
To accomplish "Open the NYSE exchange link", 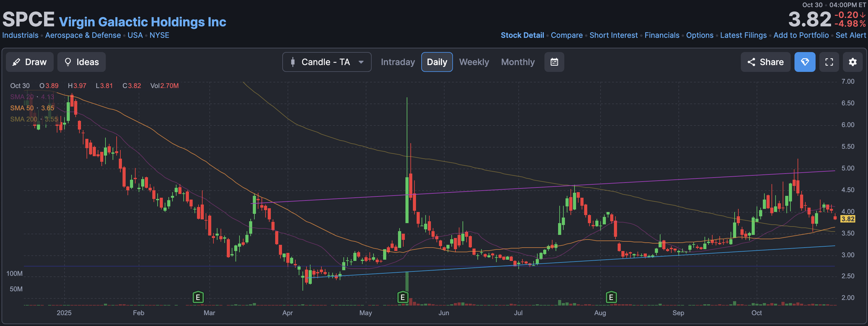I will [159, 35].
